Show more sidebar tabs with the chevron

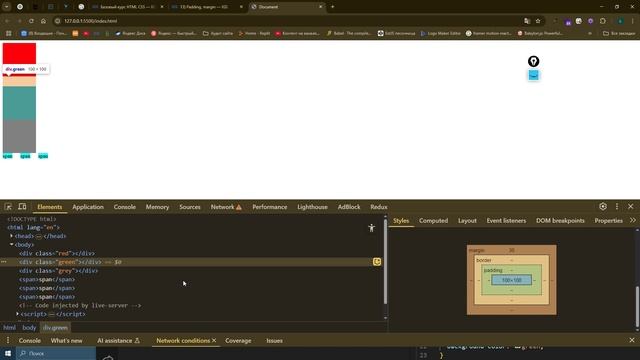click(633, 220)
